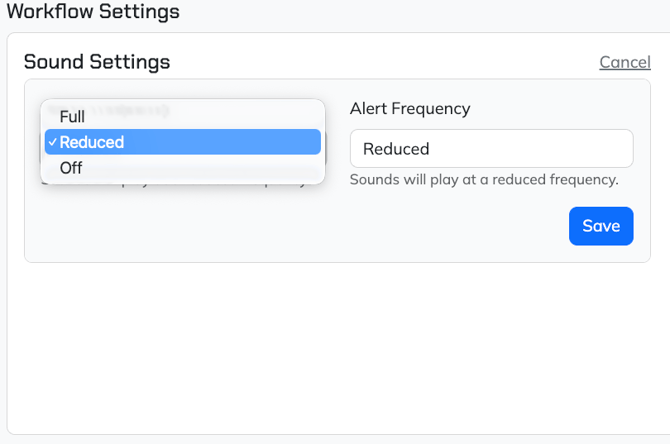
Task: Select the Full option in the list
Action: [72, 116]
